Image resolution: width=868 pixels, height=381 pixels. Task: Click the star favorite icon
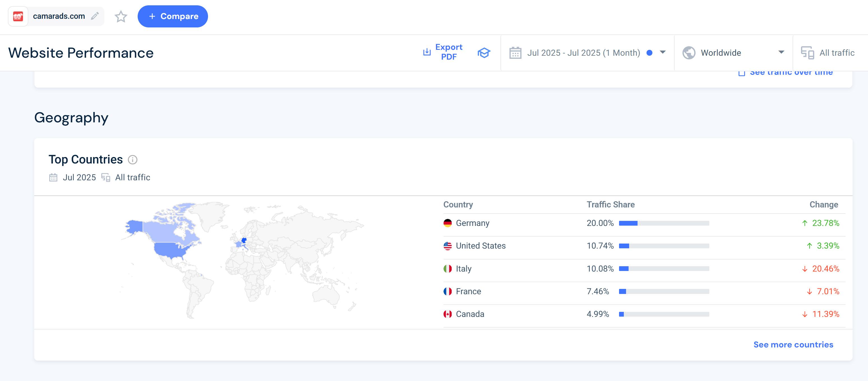pyautogui.click(x=121, y=17)
